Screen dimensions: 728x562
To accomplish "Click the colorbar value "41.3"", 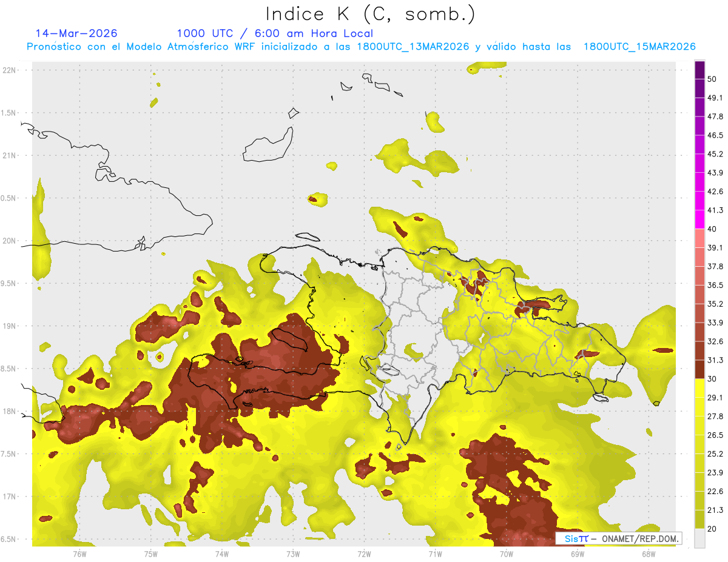I will point(715,210).
